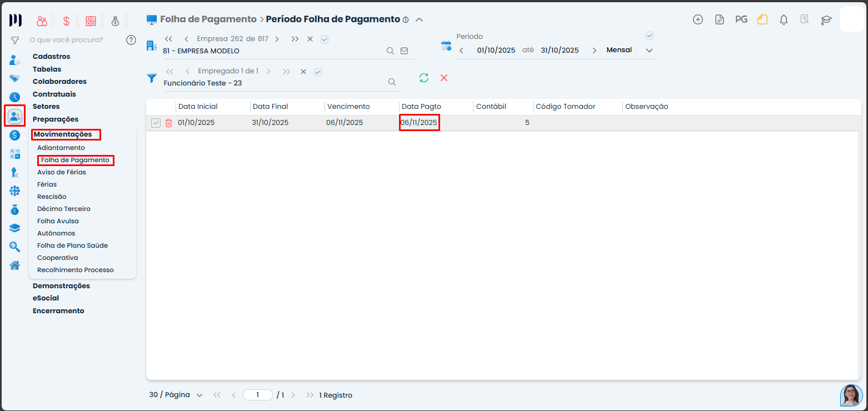
Task: Open the Rescisão submenu item
Action: click(x=52, y=197)
